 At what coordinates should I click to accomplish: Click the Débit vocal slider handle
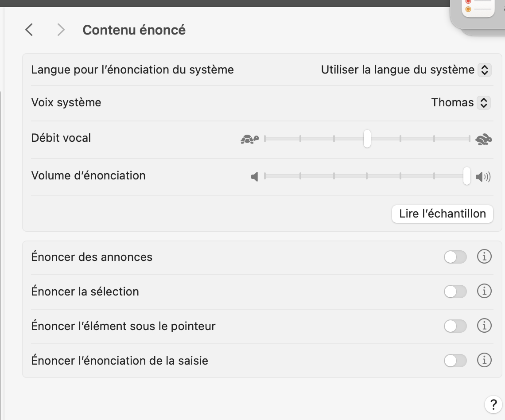point(367,139)
